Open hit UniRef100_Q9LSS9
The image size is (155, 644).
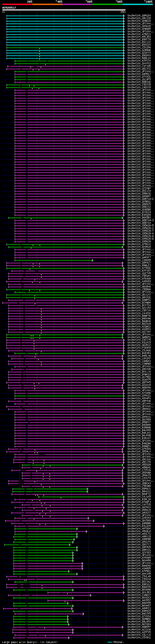tap(139, 18)
